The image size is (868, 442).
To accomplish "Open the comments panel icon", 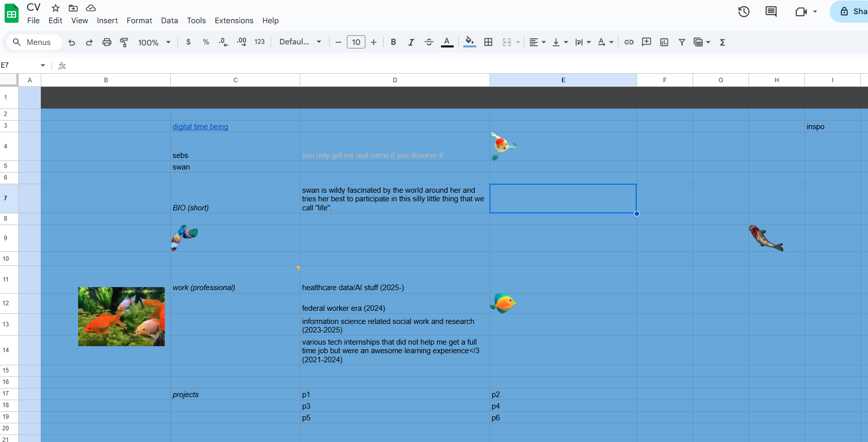I will coord(771,12).
